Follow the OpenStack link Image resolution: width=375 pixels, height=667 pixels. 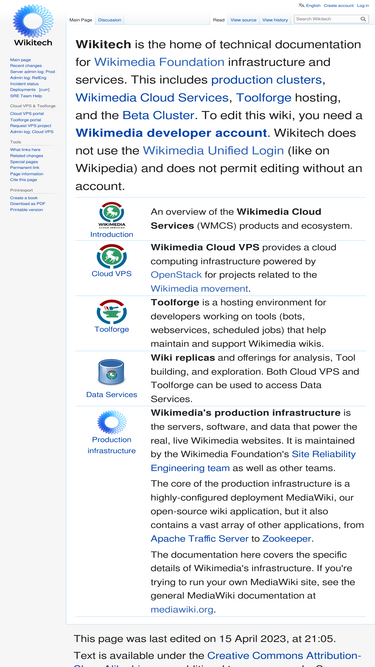(176, 275)
